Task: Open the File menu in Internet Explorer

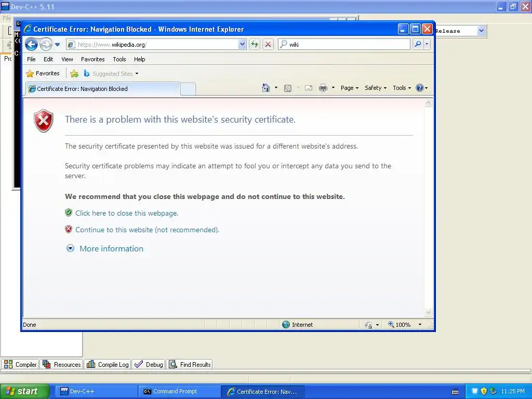Action: (31, 59)
